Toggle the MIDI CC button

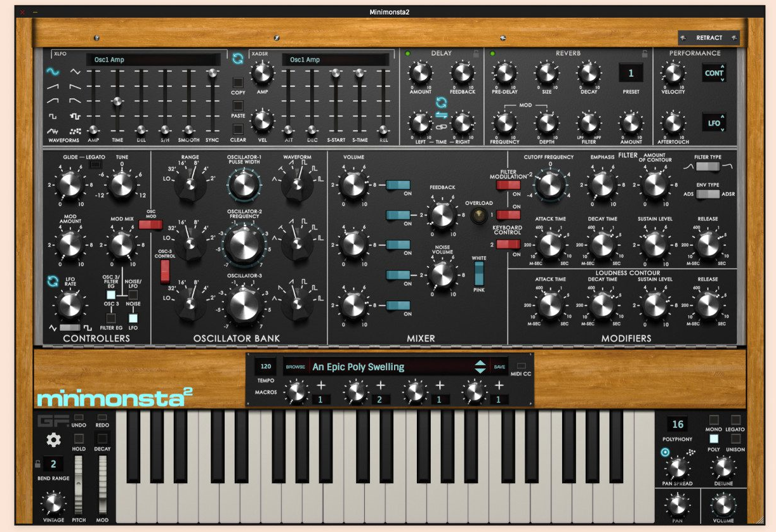coord(522,366)
